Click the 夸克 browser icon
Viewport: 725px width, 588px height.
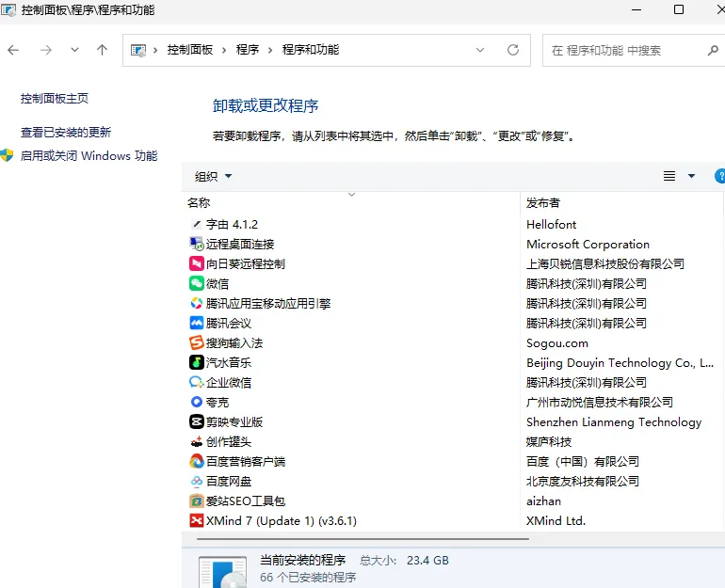point(197,402)
